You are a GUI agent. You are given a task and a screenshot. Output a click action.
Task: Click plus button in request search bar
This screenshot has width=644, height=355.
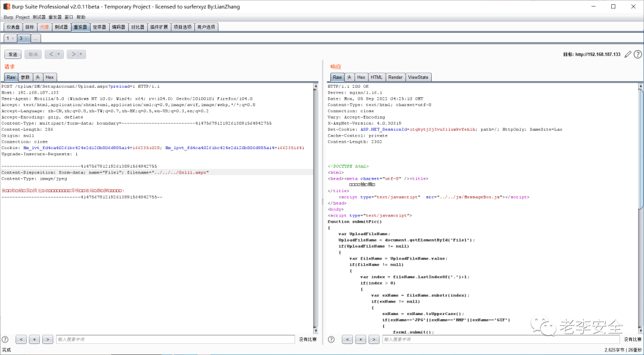coord(35,339)
